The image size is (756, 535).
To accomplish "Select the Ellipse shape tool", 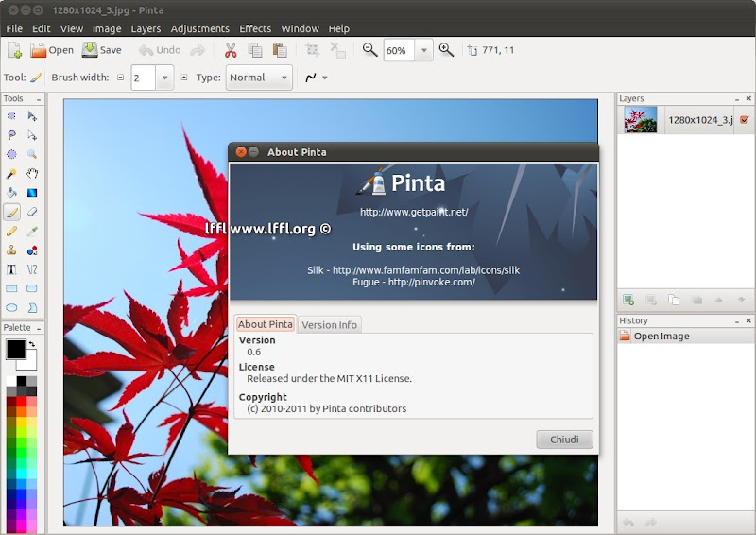I will [x=11, y=308].
